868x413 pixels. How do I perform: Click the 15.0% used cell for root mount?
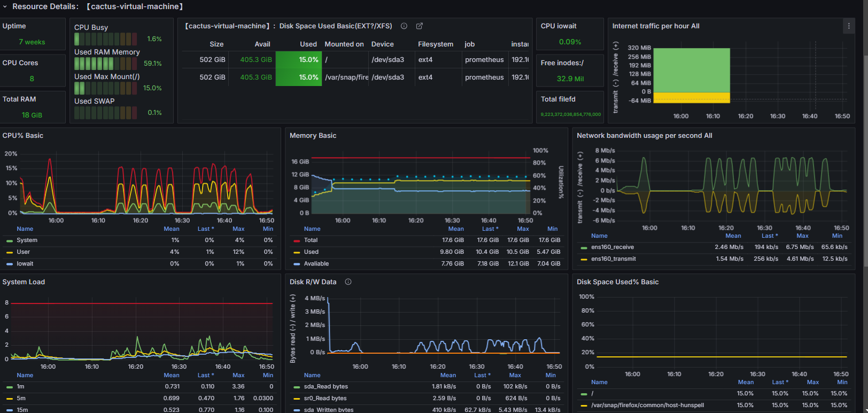coord(299,60)
